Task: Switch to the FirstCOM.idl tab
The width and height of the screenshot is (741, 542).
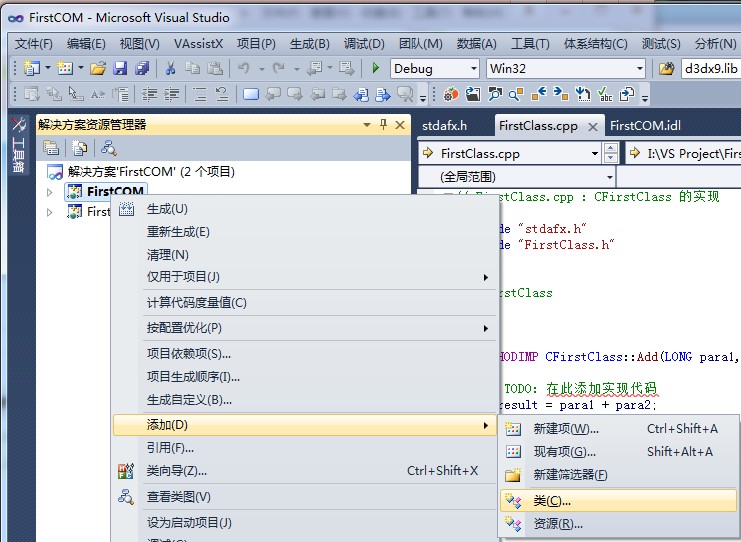Action: tap(645, 126)
